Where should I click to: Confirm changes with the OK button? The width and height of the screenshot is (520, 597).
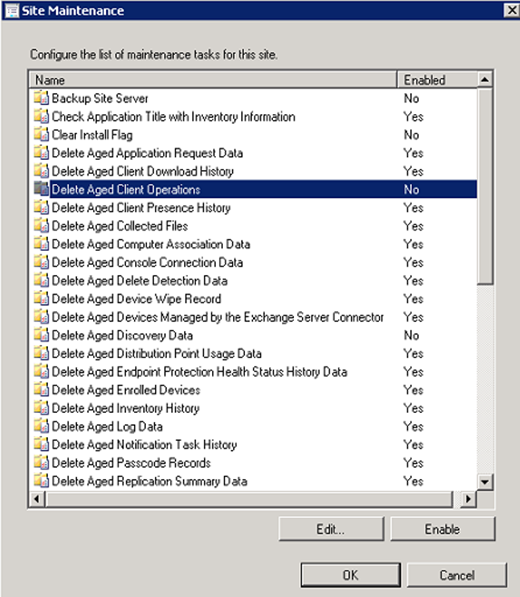pos(351,575)
